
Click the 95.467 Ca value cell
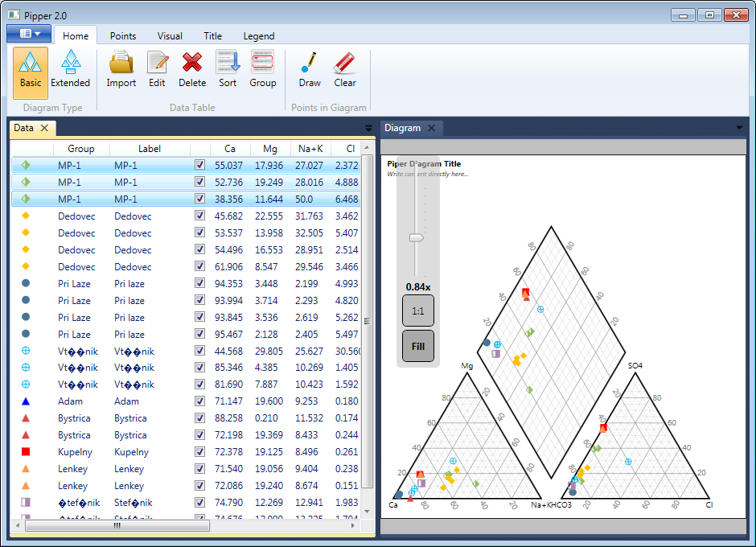pos(228,334)
